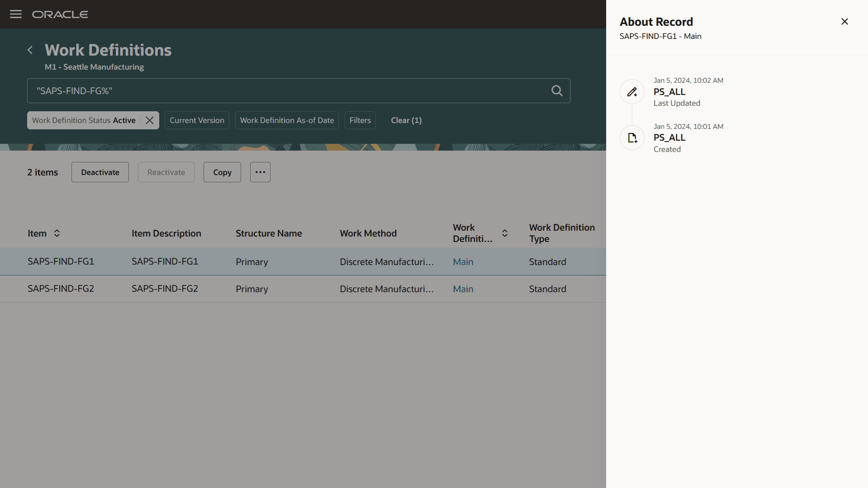The width and height of the screenshot is (868, 488).
Task: Click the Item Description column header
Action: pos(166,233)
